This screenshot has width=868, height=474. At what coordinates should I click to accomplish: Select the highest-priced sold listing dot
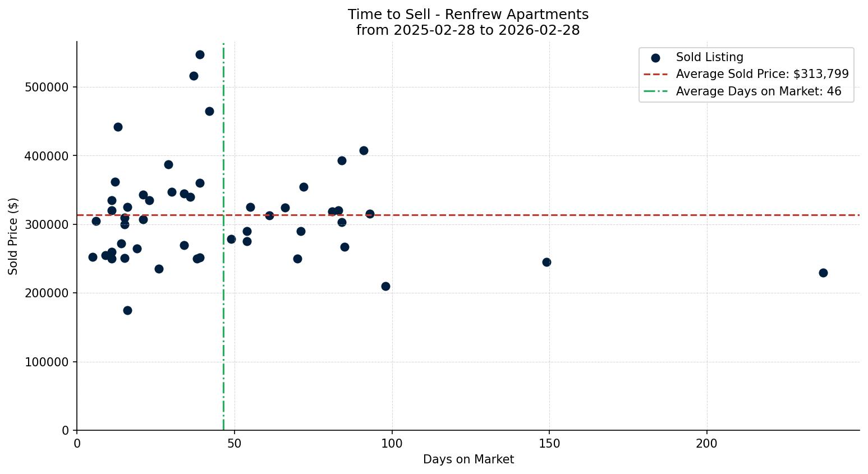[x=200, y=54]
